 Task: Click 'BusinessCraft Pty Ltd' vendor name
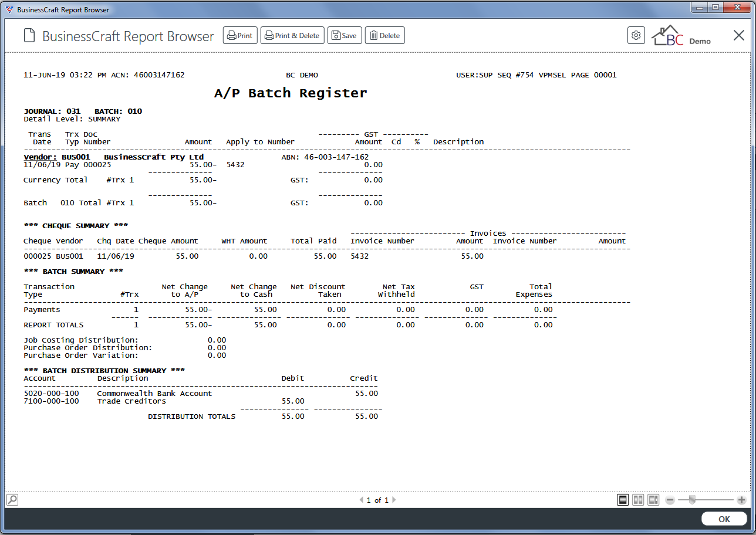pyautogui.click(x=154, y=157)
